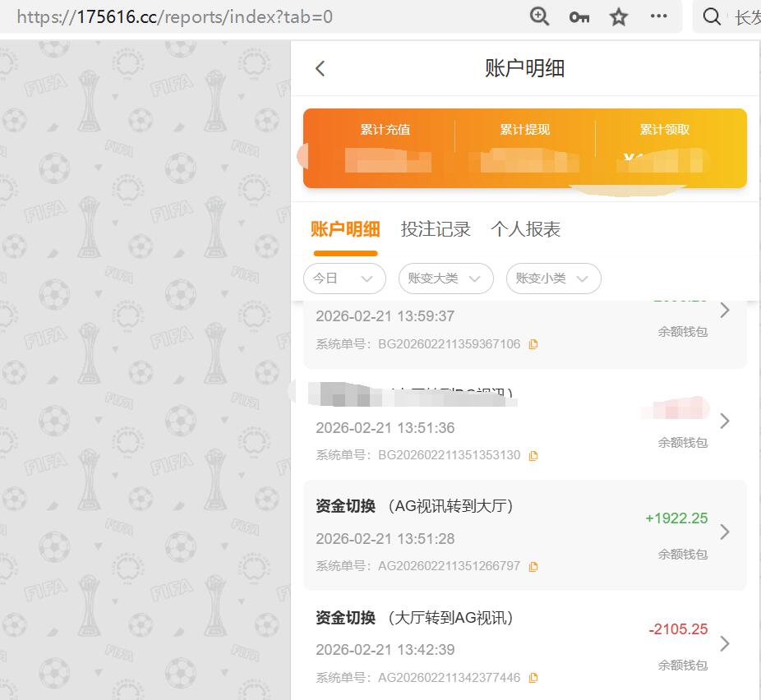761x700 pixels.
Task: Copy order number BG202602211359367106 via copy icon
Action: point(533,344)
